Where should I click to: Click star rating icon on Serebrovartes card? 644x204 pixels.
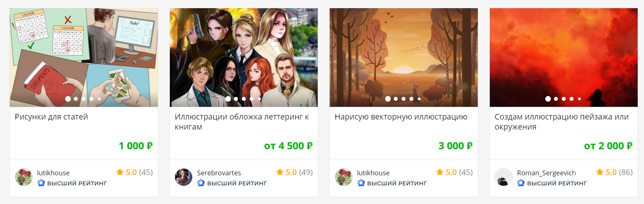[280, 172]
